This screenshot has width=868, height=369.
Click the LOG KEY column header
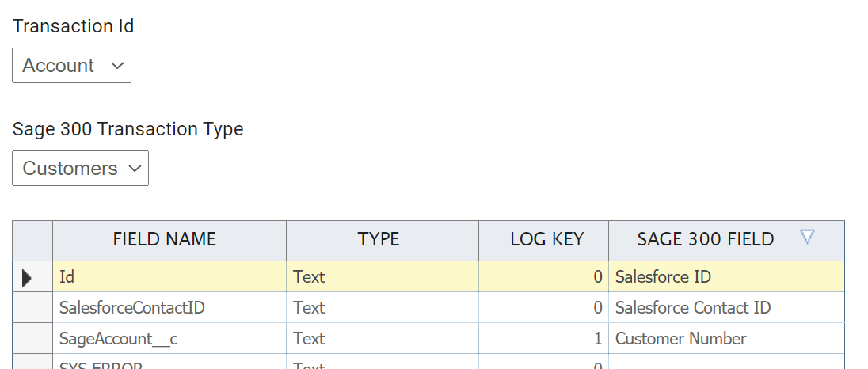pyautogui.click(x=546, y=239)
